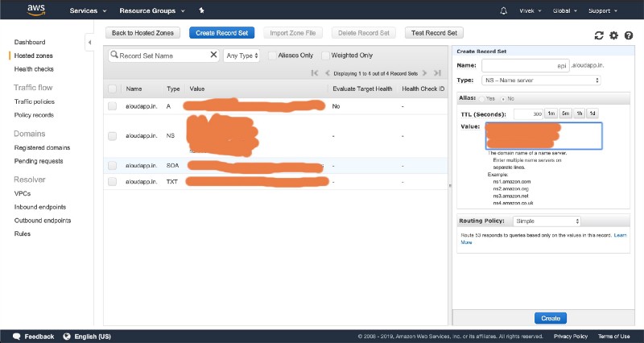The height and width of the screenshot is (343, 644).
Task: Set TTL to 5m
Action: tap(566, 114)
